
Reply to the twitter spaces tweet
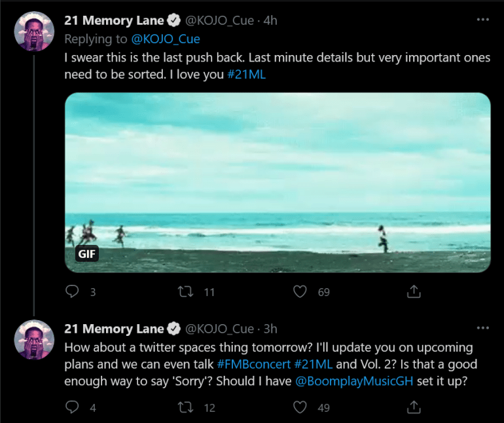tap(73, 407)
